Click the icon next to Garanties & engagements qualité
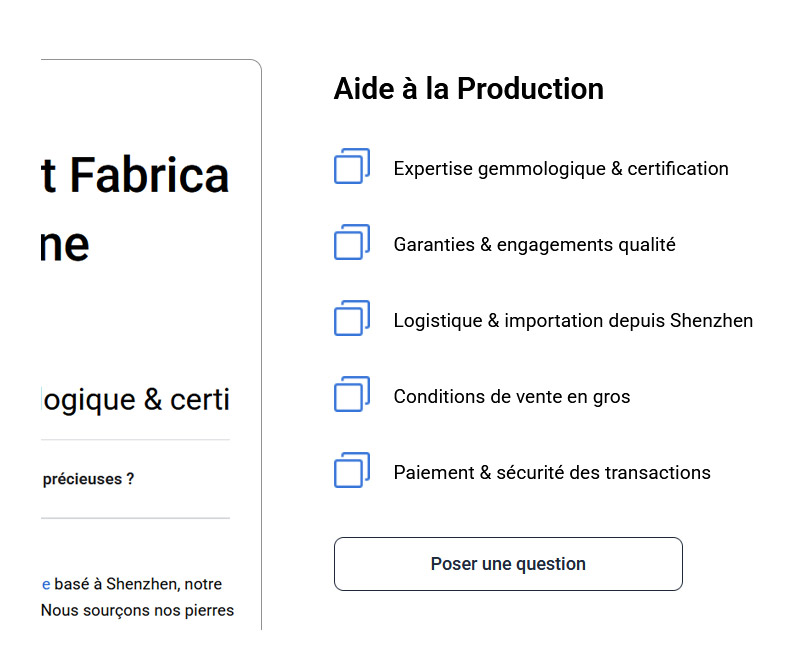 [351, 242]
